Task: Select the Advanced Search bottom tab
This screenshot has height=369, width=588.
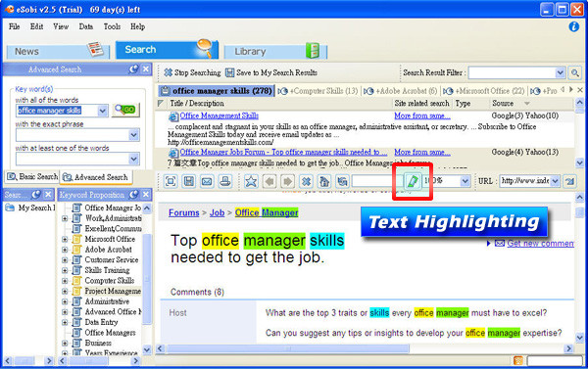Action: (96, 177)
